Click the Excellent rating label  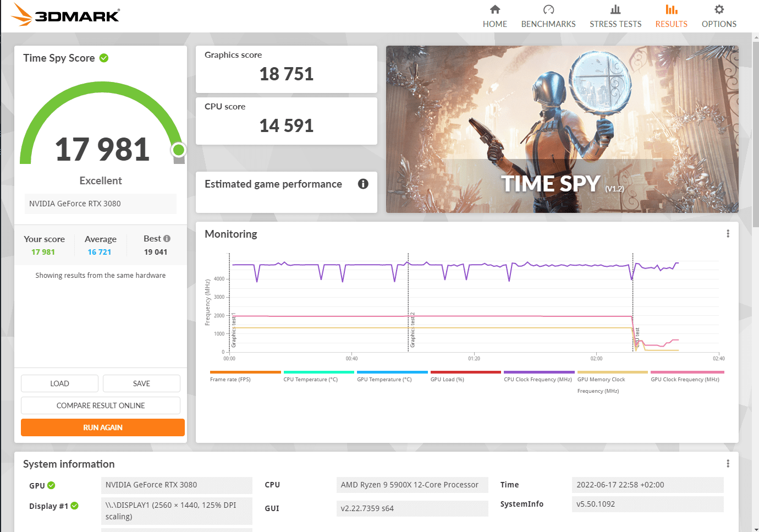click(x=101, y=181)
